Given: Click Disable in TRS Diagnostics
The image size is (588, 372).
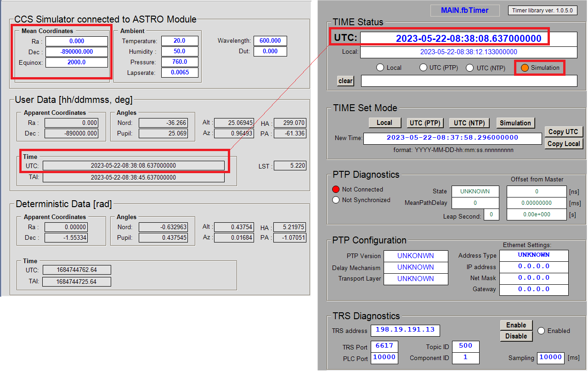Looking at the screenshot, I should [x=516, y=336].
